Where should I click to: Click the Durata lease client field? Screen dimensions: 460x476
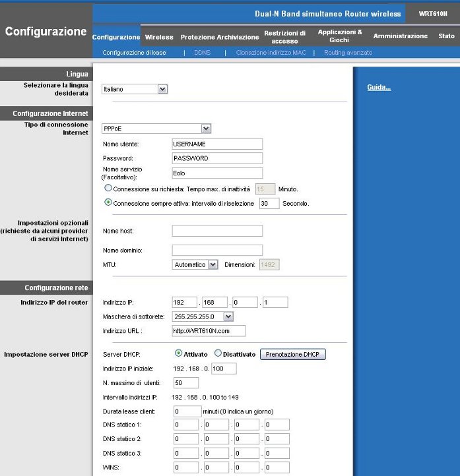click(187, 411)
